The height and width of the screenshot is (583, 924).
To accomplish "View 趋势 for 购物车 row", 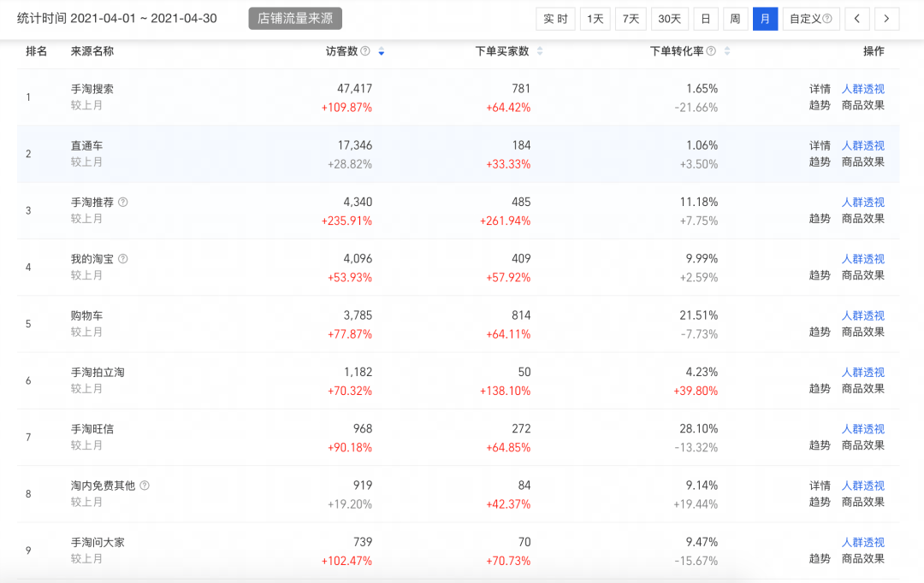I will [x=820, y=332].
